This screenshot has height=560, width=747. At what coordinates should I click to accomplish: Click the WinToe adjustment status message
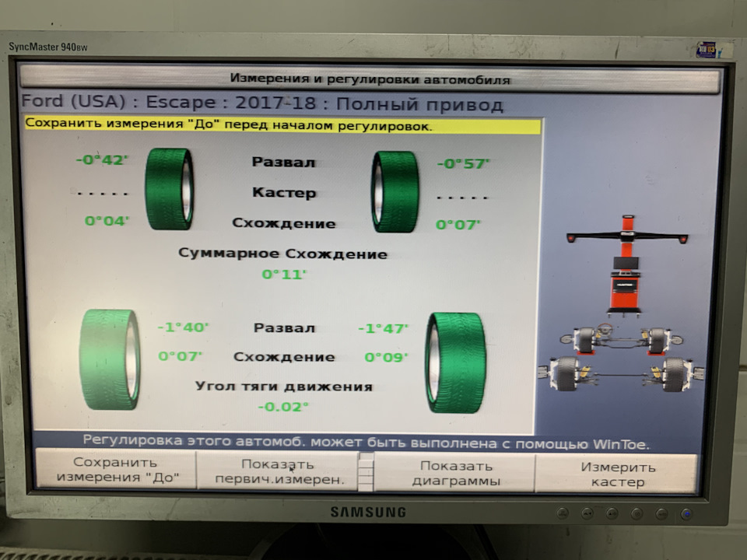click(x=366, y=443)
